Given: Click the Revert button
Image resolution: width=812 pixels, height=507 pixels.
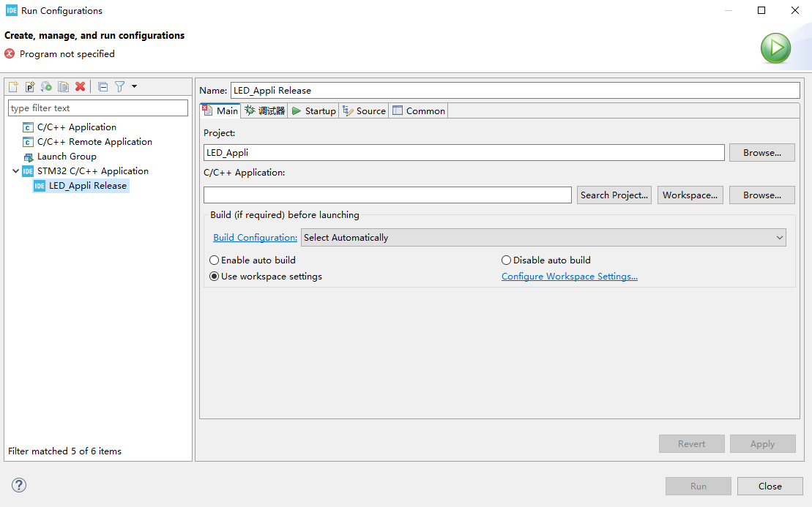Looking at the screenshot, I should click(691, 444).
